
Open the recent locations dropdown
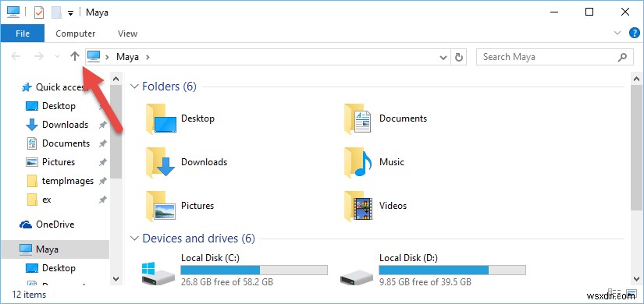(x=58, y=57)
